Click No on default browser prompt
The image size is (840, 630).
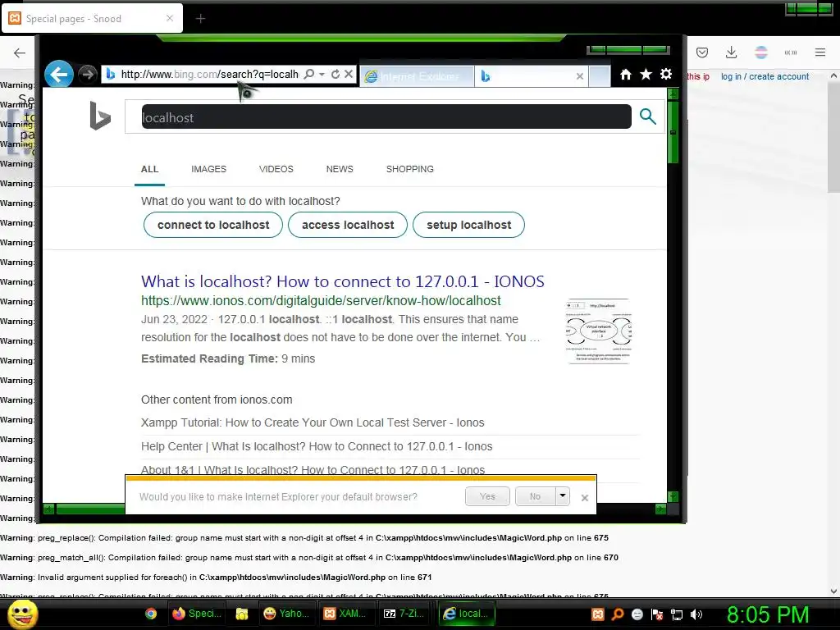[x=535, y=496]
